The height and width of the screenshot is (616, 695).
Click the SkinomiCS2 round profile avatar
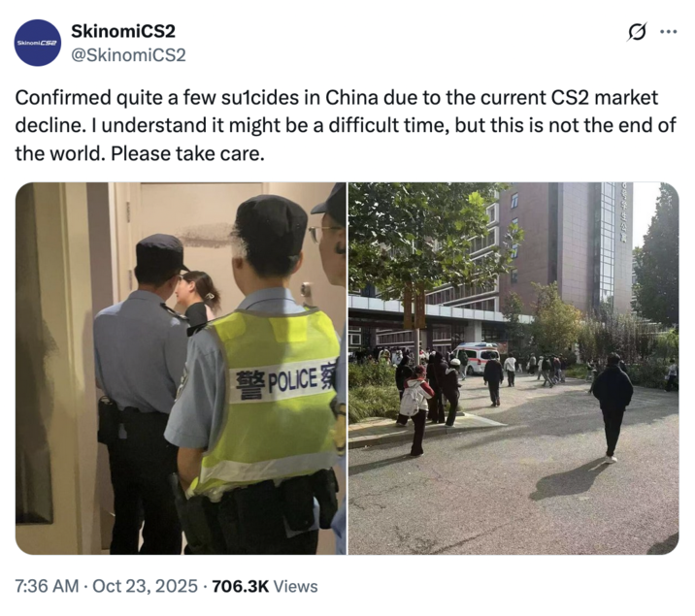click(37, 43)
